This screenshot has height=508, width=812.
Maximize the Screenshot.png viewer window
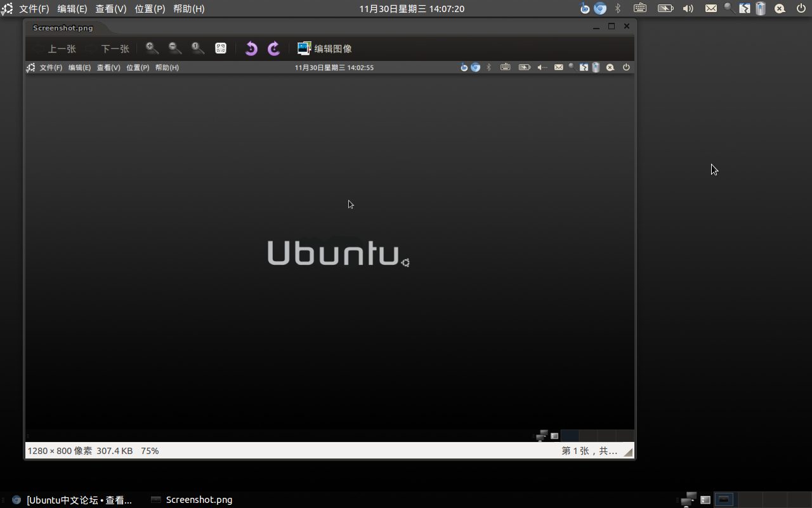(x=612, y=26)
